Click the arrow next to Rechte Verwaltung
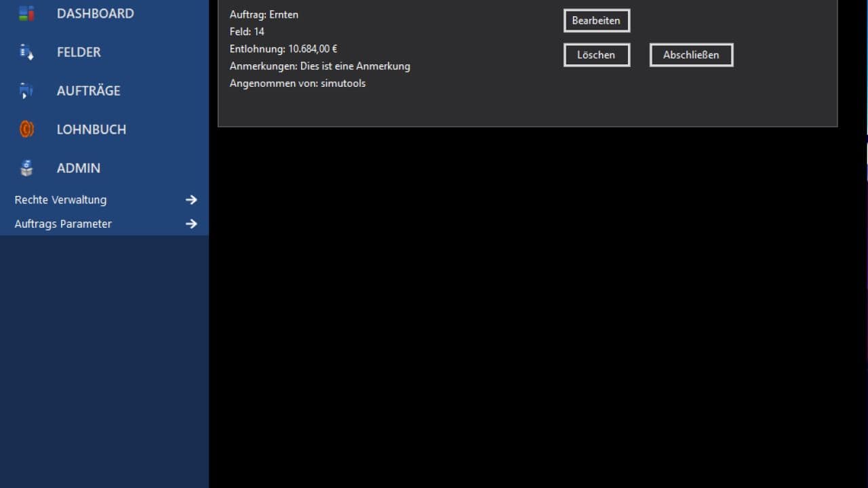Image resolution: width=868 pixels, height=488 pixels. pos(191,200)
